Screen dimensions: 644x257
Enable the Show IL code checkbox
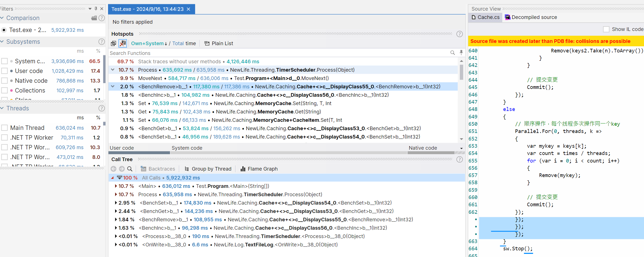(x=606, y=29)
